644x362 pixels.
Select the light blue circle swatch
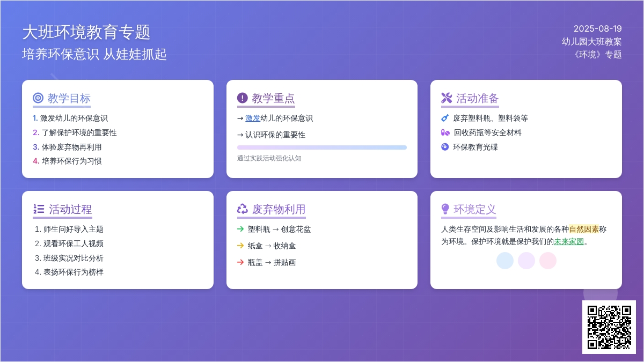[x=505, y=261]
